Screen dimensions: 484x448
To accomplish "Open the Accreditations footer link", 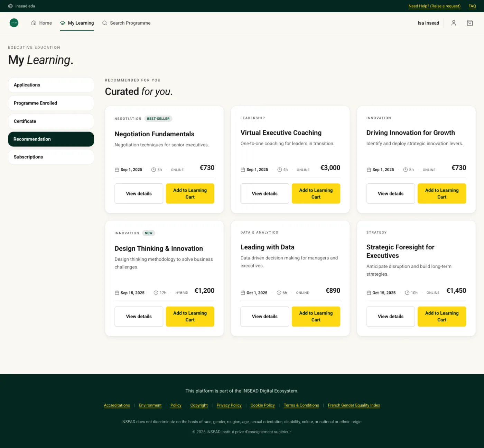I will (x=117, y=405).
